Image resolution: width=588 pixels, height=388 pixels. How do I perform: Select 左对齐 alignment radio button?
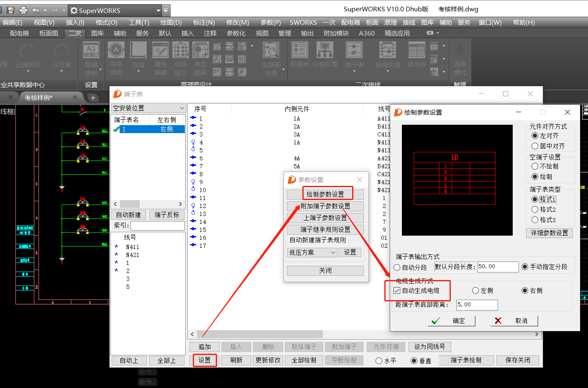534,136
